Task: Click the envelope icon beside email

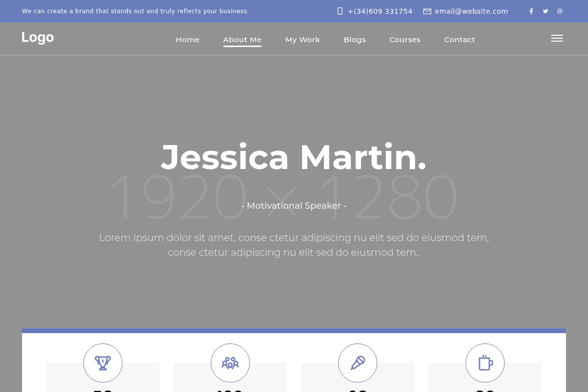Action: pyautogui.click(x=427, y=11)
